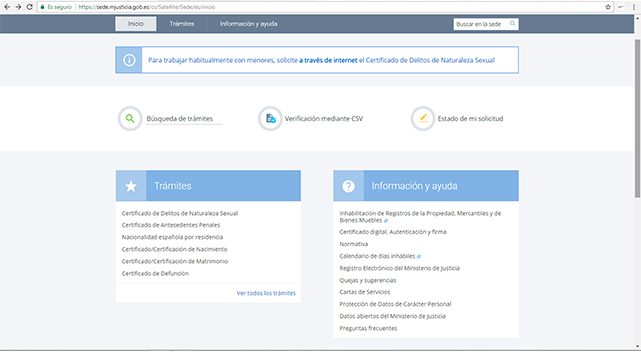641x363 pixels.
Task: Go forward with the browser forward arrow
Action: click(x=18, y=7)
